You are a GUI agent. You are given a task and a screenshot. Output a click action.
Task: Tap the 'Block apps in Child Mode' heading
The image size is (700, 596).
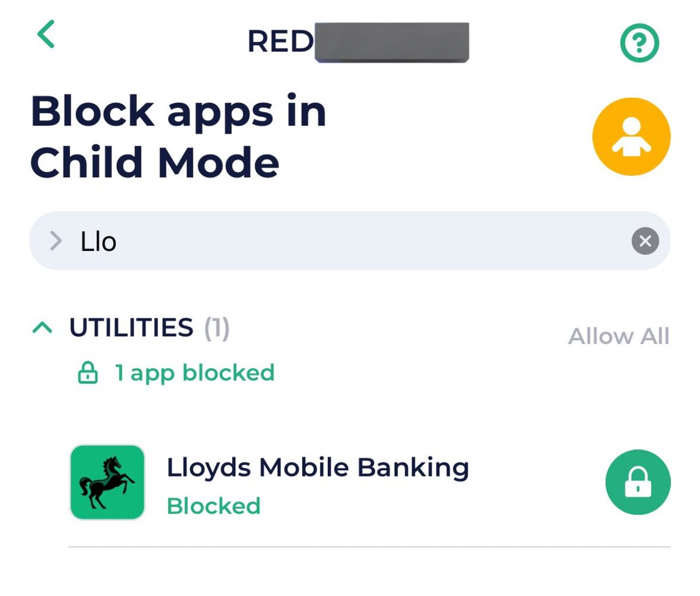point(178,137)
